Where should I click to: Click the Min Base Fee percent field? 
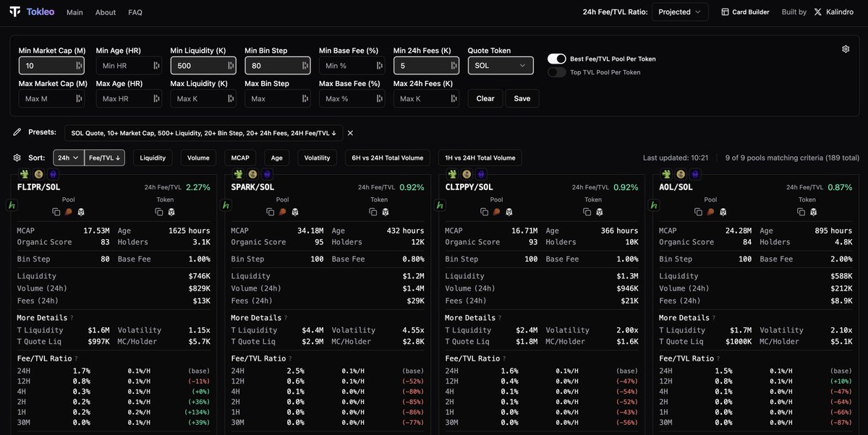pos(352,66)
